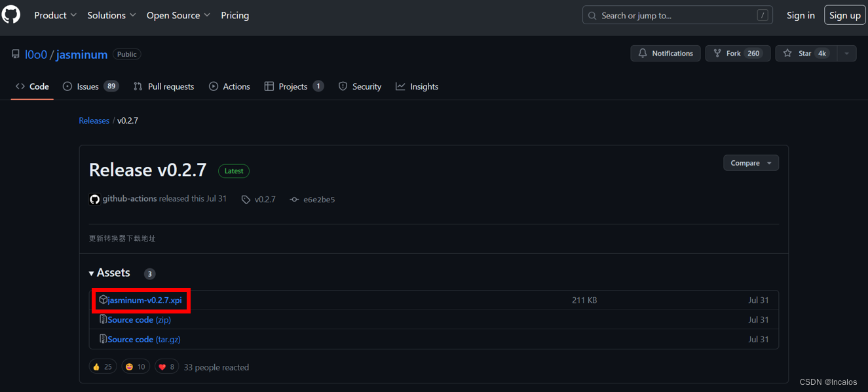The width and height of the screenshot is (868, 392).
Task: Open the Projects tab
Action: pyautogui.click(x=293, y=86)
